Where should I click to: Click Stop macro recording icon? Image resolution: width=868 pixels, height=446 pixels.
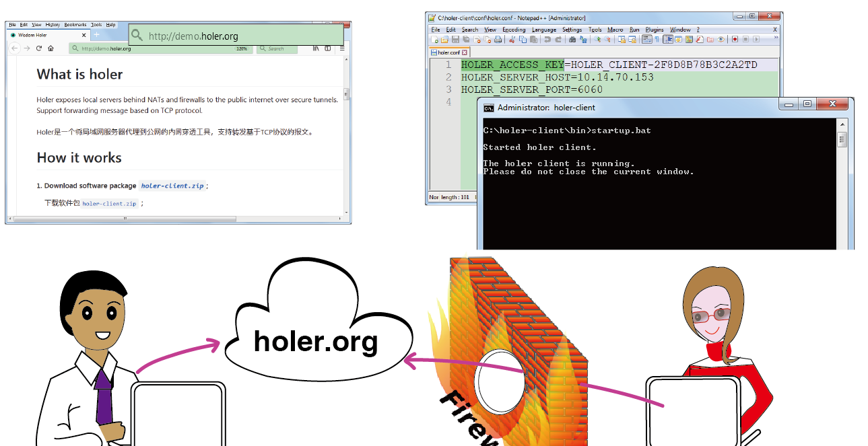745,39
